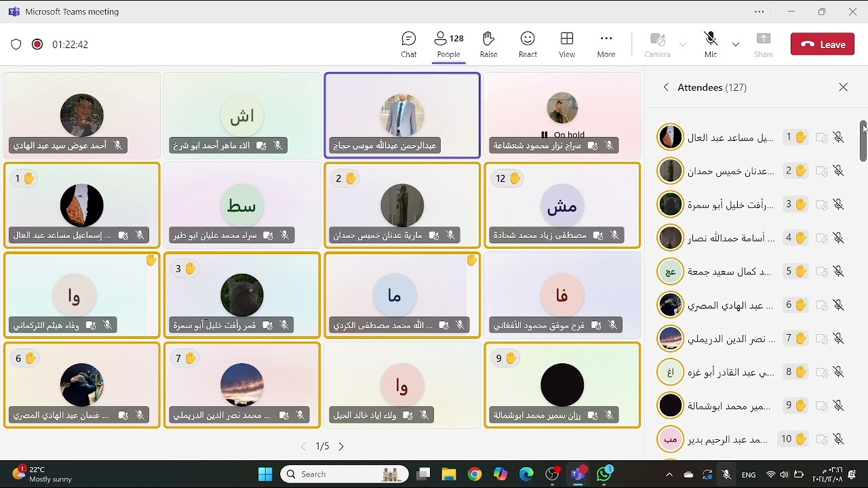Open the View layout options
Viewport: 868px width, 488px height.
pyautogui.click(x=567, y=44)
